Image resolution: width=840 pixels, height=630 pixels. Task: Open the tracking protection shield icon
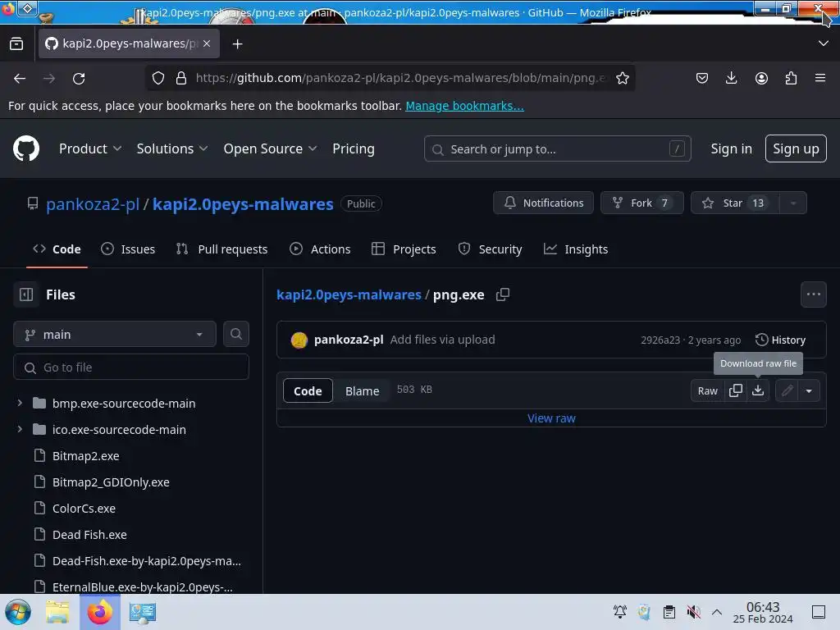click(158, 78)
